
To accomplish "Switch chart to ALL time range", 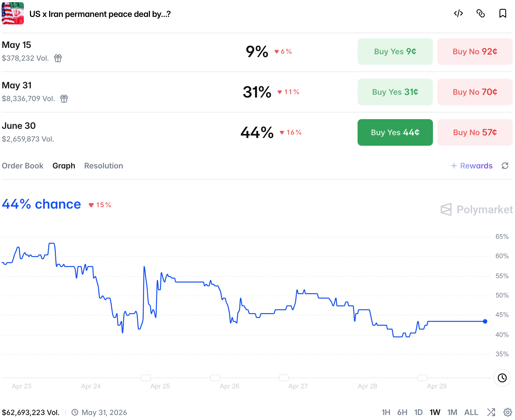I will [x=471, y=412].
